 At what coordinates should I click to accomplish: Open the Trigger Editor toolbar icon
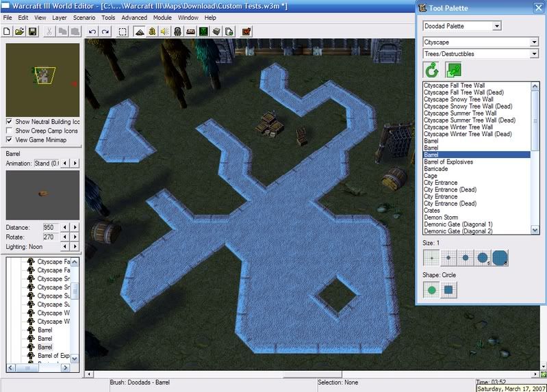[152, 31]
